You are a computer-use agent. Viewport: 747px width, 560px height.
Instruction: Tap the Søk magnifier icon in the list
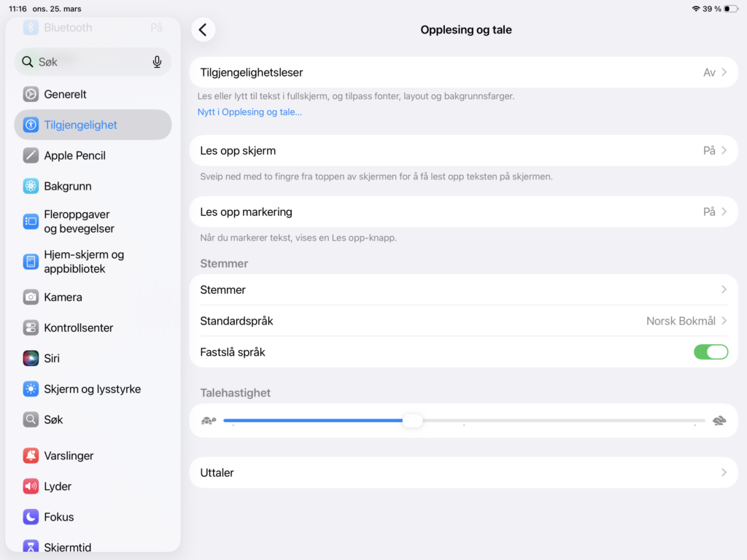pos(31,419)
